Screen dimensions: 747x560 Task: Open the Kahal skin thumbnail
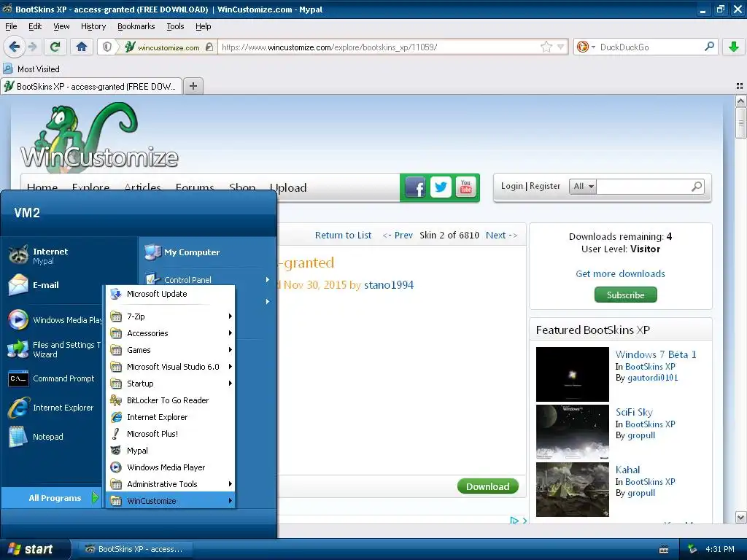572,489
